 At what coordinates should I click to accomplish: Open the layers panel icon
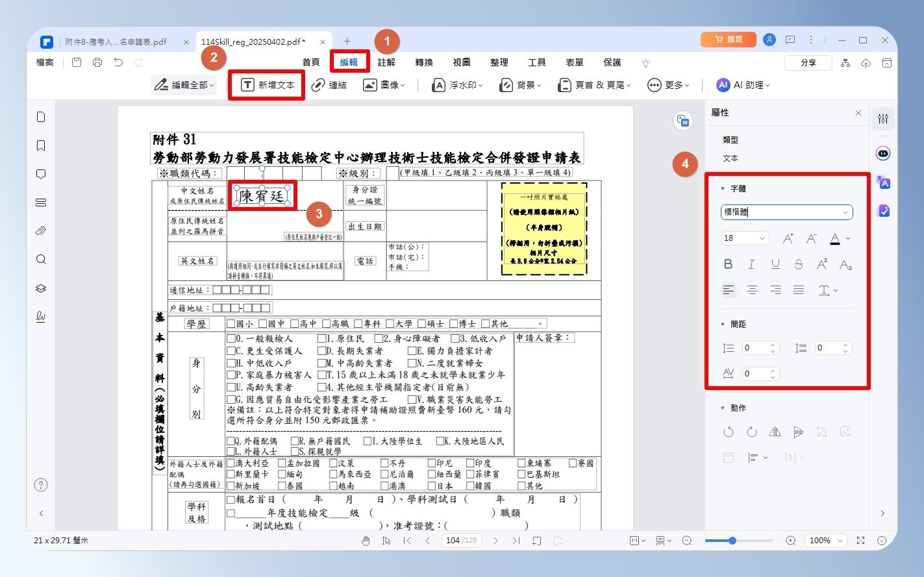pos(41,288)
